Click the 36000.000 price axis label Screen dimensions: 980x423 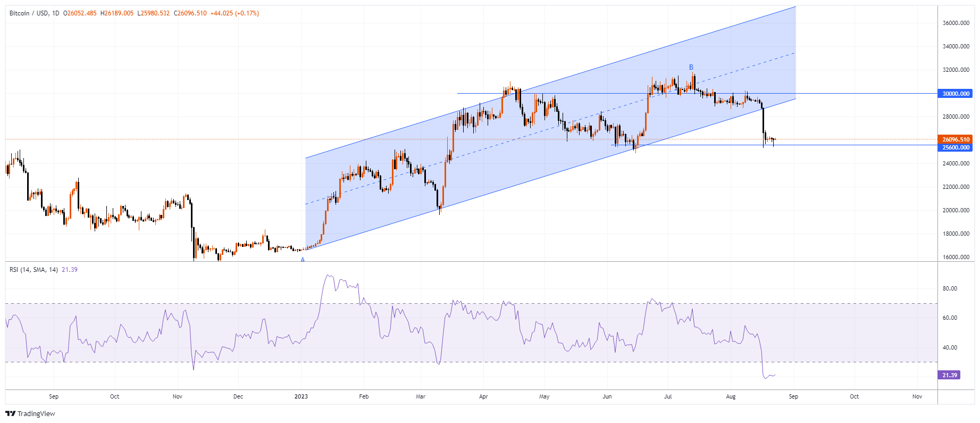click(x=956, y=23)
